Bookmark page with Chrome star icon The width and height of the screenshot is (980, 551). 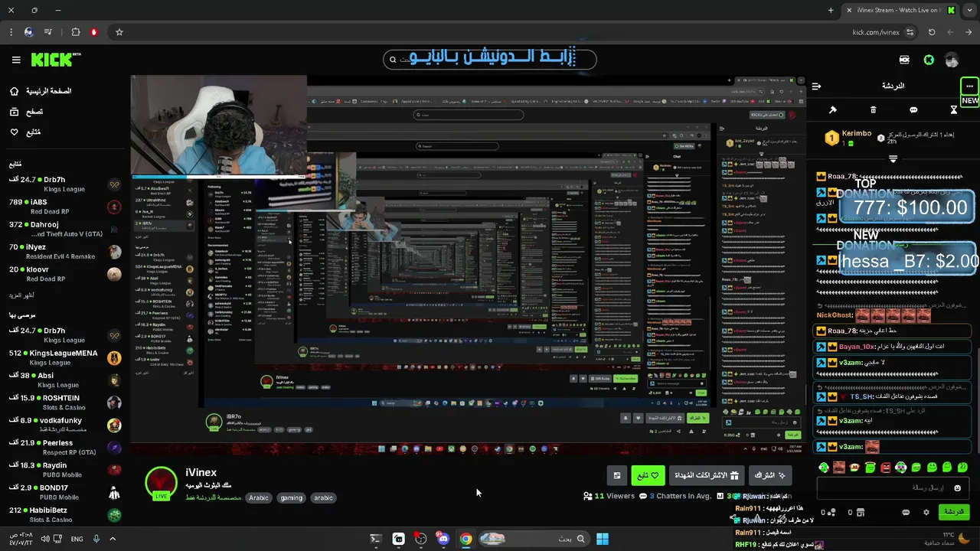click(119, 32)
